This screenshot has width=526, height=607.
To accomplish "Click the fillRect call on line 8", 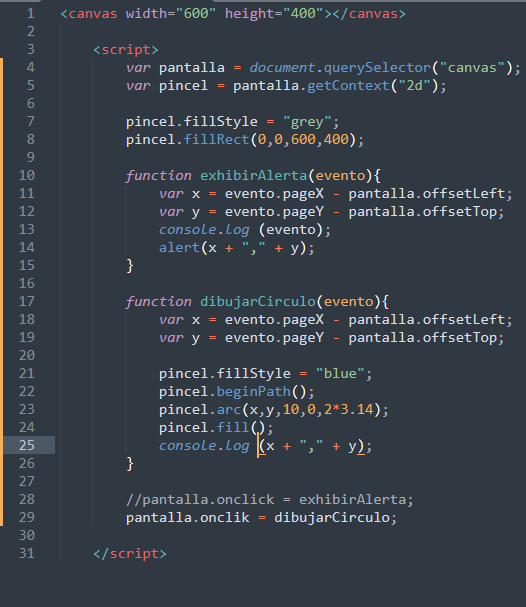I will (216, 139).
